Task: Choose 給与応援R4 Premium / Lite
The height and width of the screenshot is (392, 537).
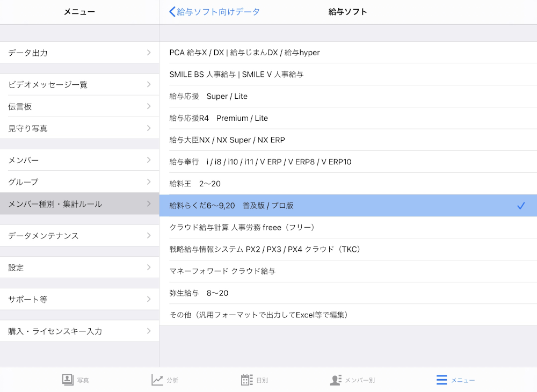Action: (x=348, y=118)
